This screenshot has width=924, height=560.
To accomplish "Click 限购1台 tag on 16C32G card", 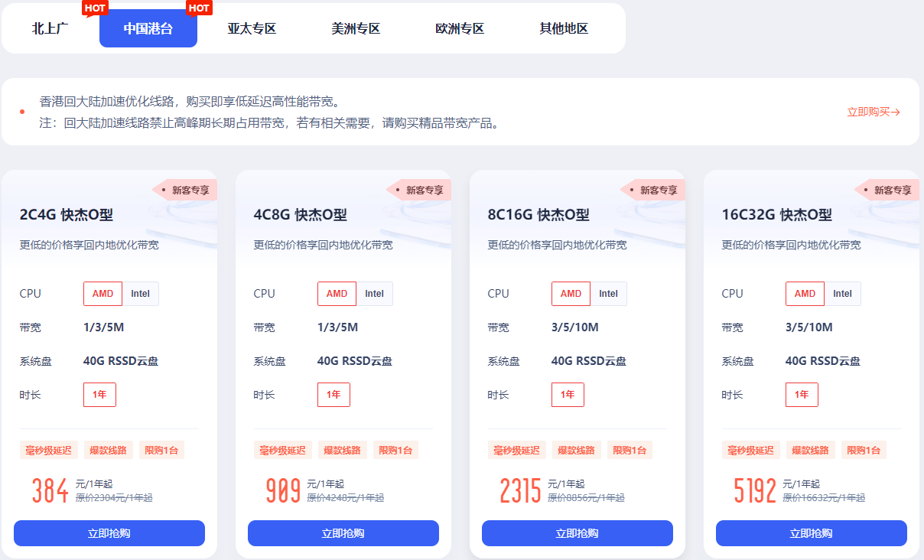I will [x=864, y=450].
